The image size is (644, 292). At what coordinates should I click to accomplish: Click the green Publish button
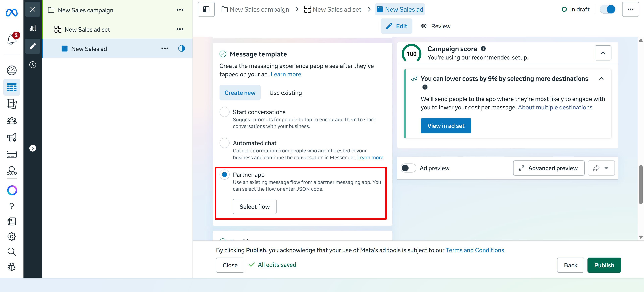(x=604, y=265)
